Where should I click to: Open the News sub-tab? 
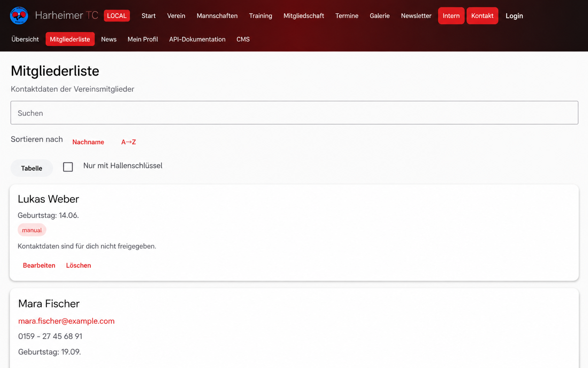coord(109,39)
